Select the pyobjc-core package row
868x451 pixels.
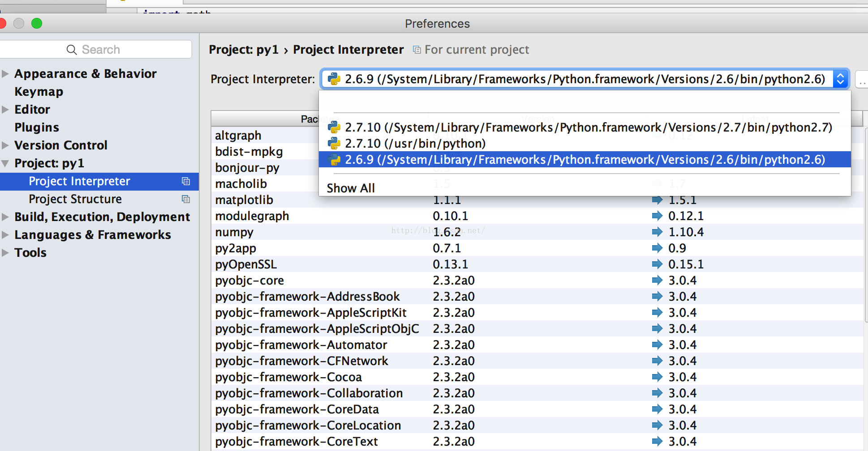(537, 280)
